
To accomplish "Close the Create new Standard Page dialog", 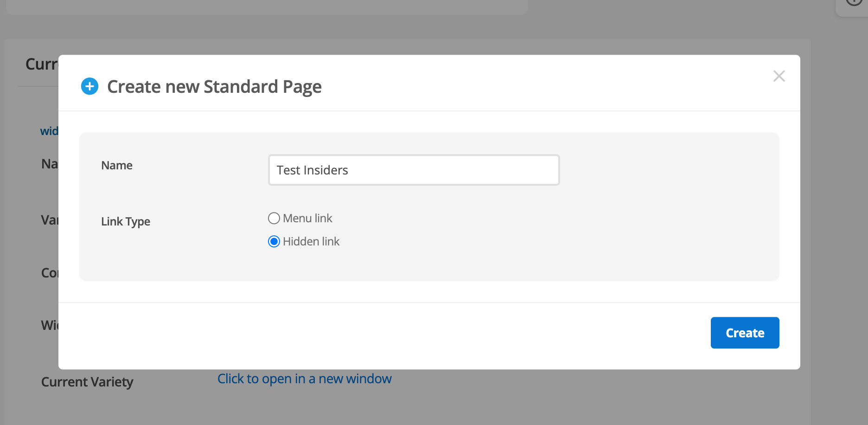I will point(779,76).
